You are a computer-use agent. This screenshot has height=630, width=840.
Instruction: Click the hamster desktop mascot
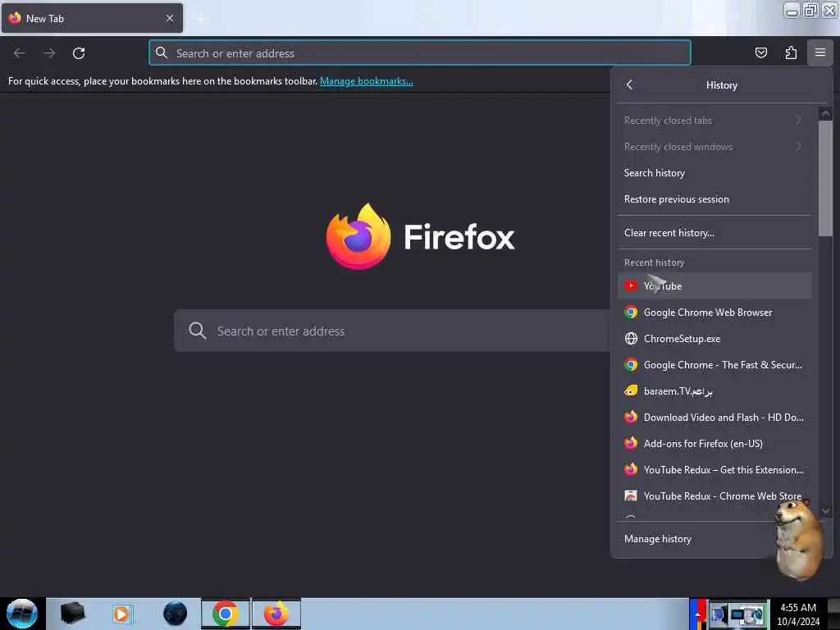(799, 540)
